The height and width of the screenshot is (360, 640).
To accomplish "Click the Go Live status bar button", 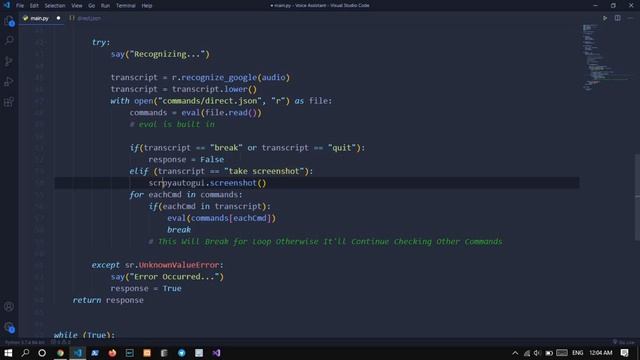I will (624, 342).
